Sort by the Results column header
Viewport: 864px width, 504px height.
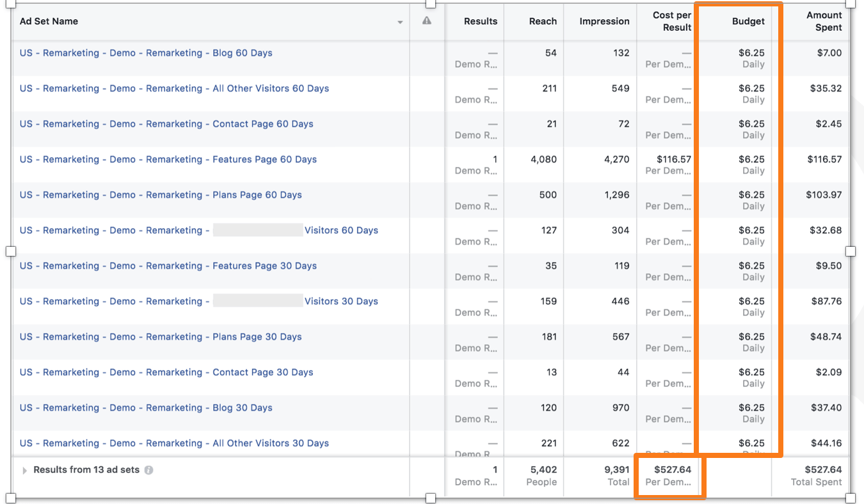[x=480, y=21]
